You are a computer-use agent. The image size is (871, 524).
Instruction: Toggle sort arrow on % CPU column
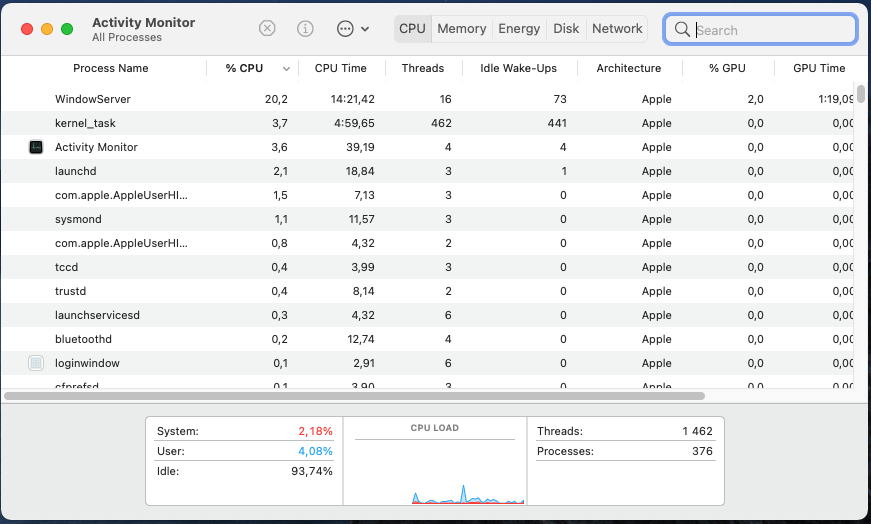coord(286,69)
